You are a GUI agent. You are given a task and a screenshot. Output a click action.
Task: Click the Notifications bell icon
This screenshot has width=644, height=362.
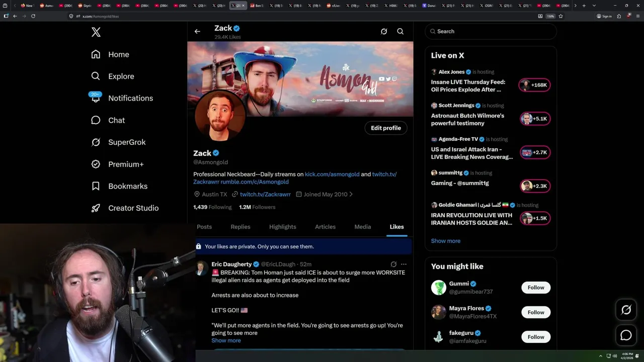(x=96, y=99)
